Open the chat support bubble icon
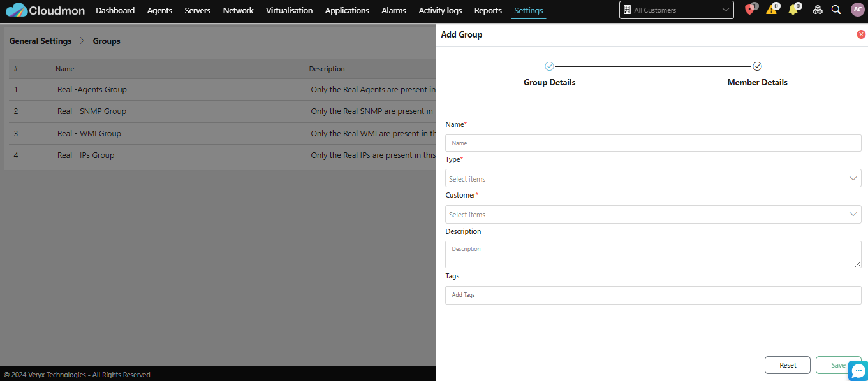The height and width of the screenshot is (381, 868). click(x=858, y=371)
